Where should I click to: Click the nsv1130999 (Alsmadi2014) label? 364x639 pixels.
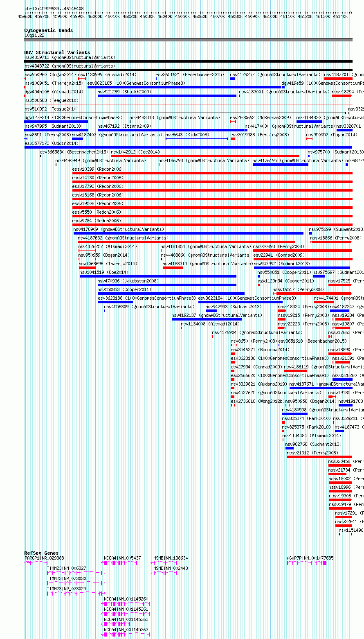click(x=107, y=75)
